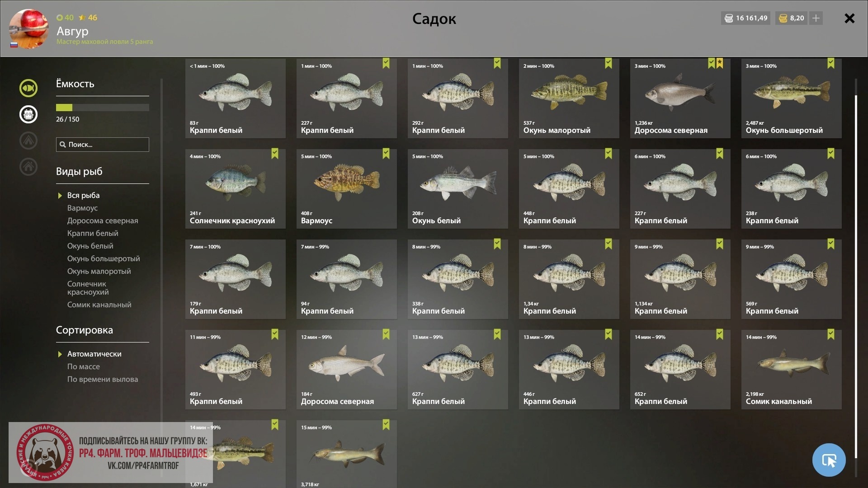The width and height of the screenshot is (868, 488).
Task: Click the silver coins balance 16 161,49
Action: click(x=745, y=18)
